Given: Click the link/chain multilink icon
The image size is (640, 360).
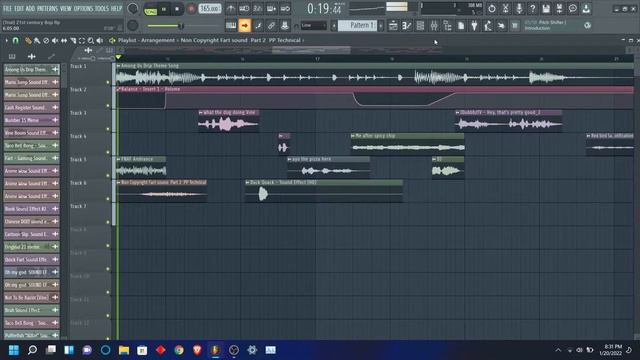Looking at the screenshot, I should [271, 26].
